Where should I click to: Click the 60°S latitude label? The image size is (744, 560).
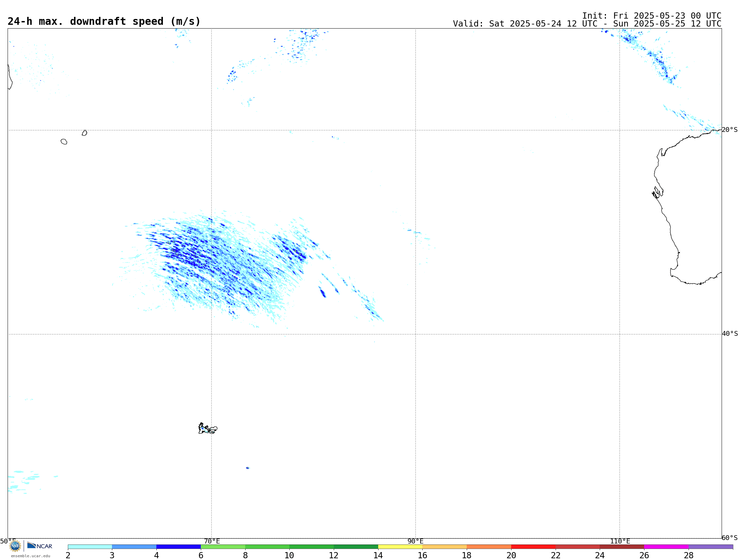coord(730,538)
